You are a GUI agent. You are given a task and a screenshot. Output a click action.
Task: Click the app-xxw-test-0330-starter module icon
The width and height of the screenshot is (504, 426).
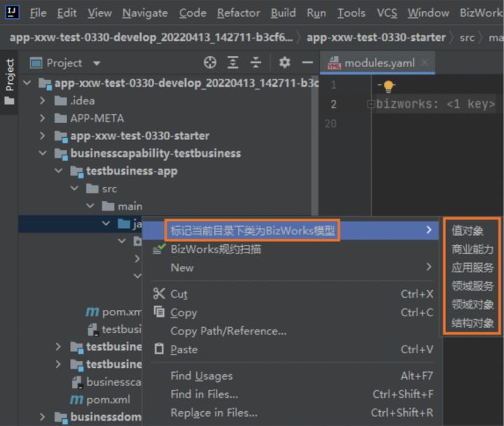click(61, 136)
